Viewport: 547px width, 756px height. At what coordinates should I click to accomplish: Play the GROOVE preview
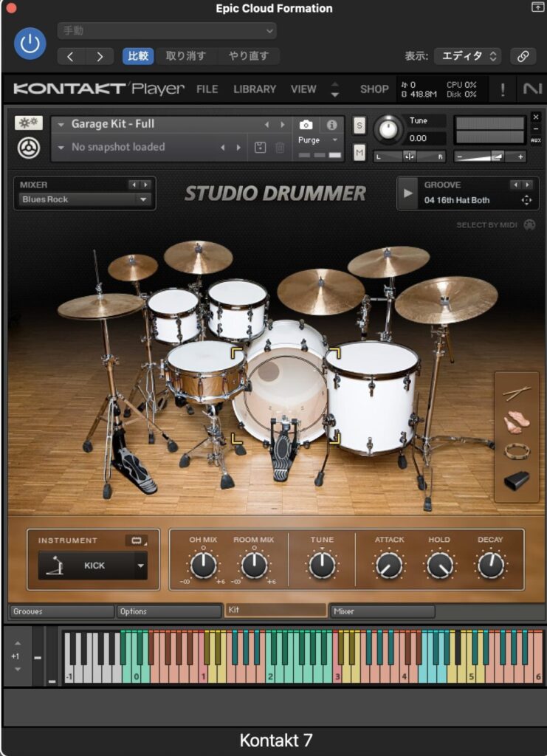point(407,193)
